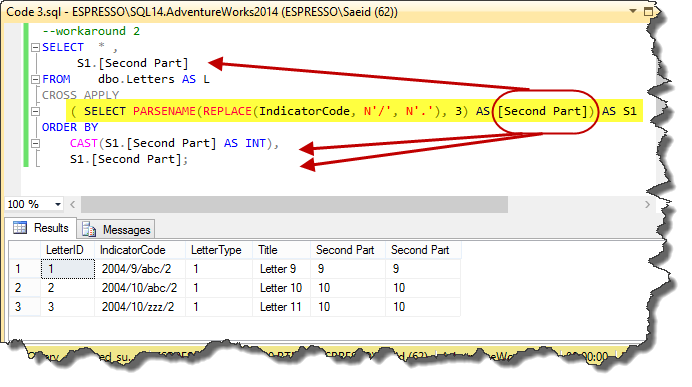The height and width of the screenshot is (387, 692).
Task: Switch to the Messages tab
Action: pyautogui.click(x=116, y=229)
